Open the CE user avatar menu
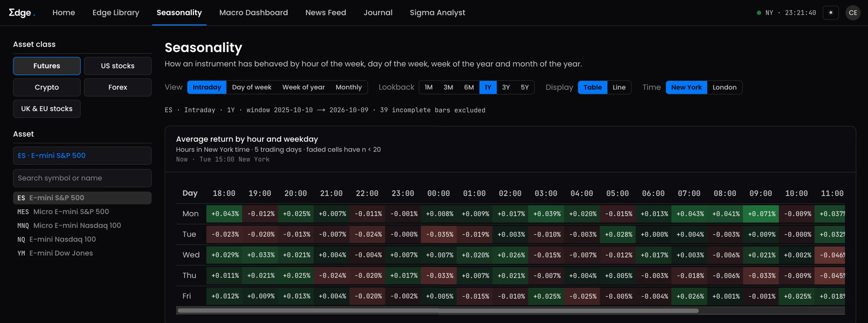The width and height of the screenshot is (868, 323). tap(853, 13)
